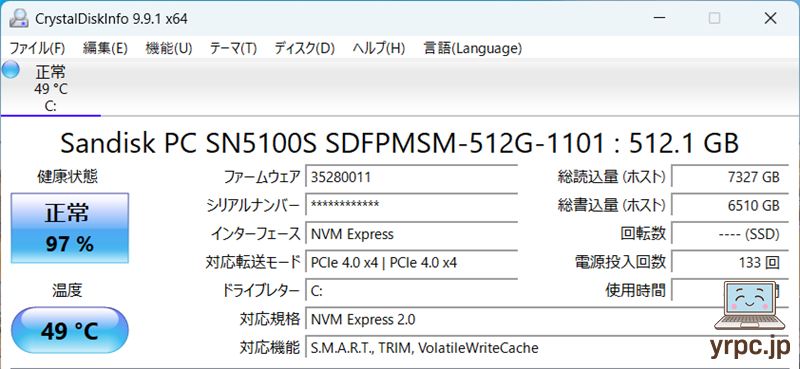Click the 使用時間 label

(x=636, y=291)
